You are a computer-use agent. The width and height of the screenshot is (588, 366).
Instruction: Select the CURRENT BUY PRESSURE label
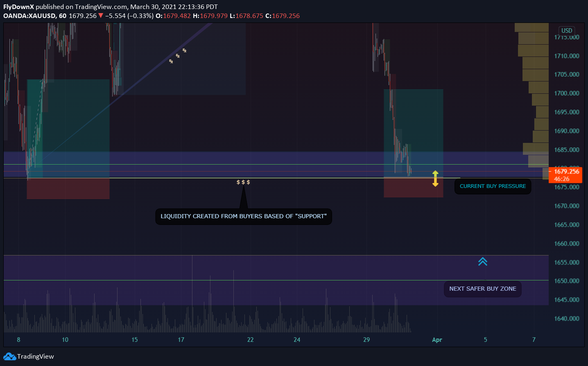click(493, 186)
